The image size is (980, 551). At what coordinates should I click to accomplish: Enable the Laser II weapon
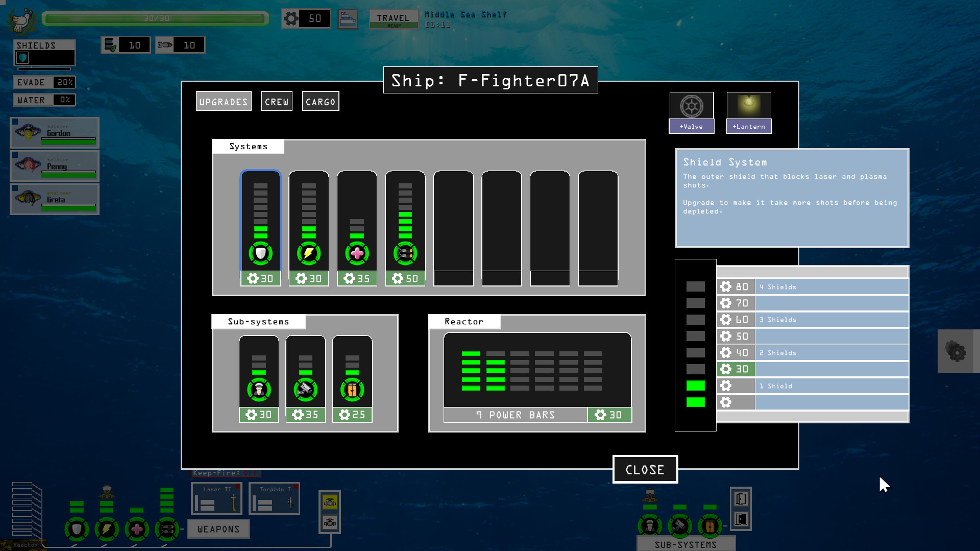[216, 498]
